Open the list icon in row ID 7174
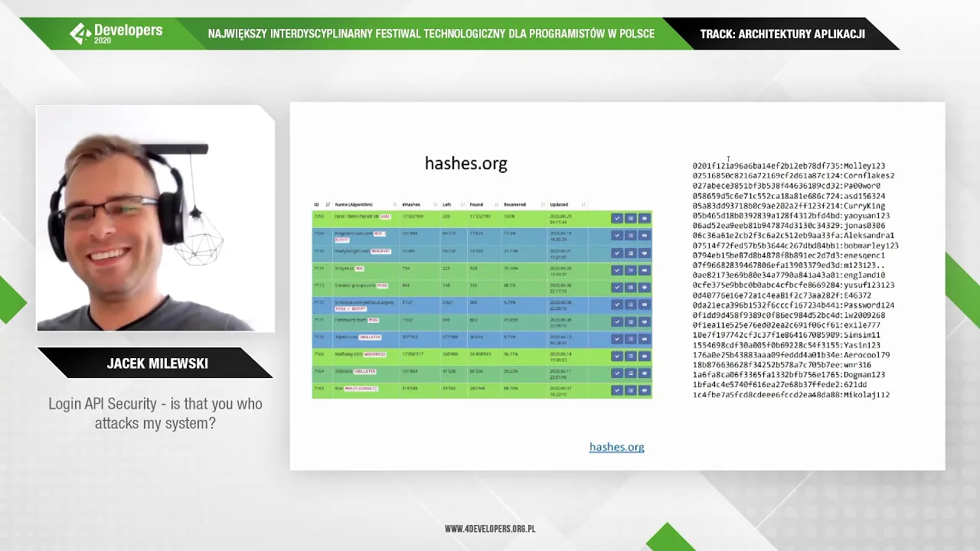This screenshot has height=551, width=980. point(631,270)
